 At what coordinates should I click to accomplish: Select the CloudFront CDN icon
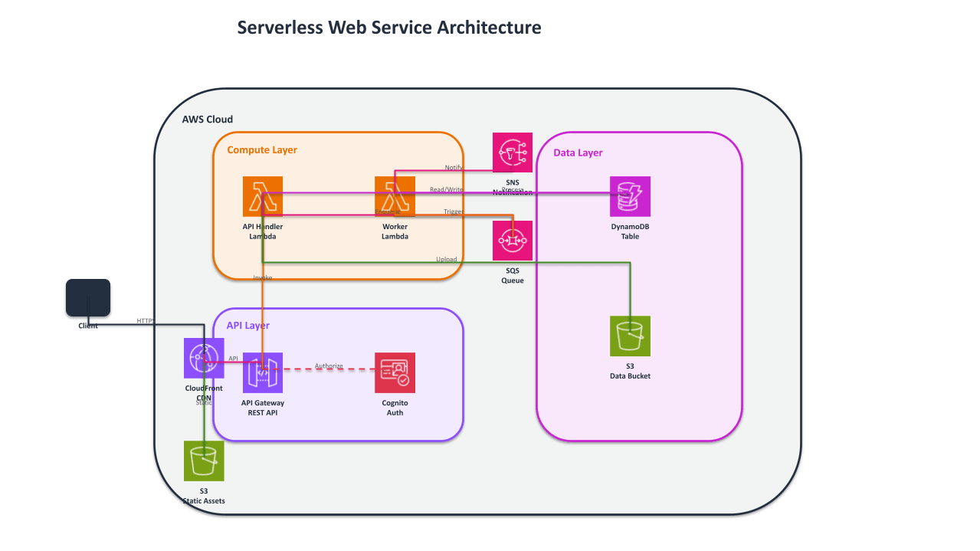tap(203, 358)
